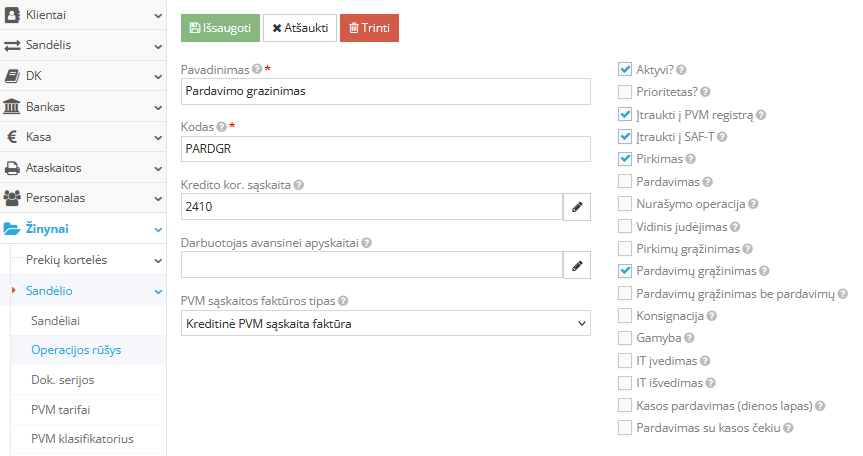Open PVM sąskaitos faktūros tipas dropdown

pos(386,324)
